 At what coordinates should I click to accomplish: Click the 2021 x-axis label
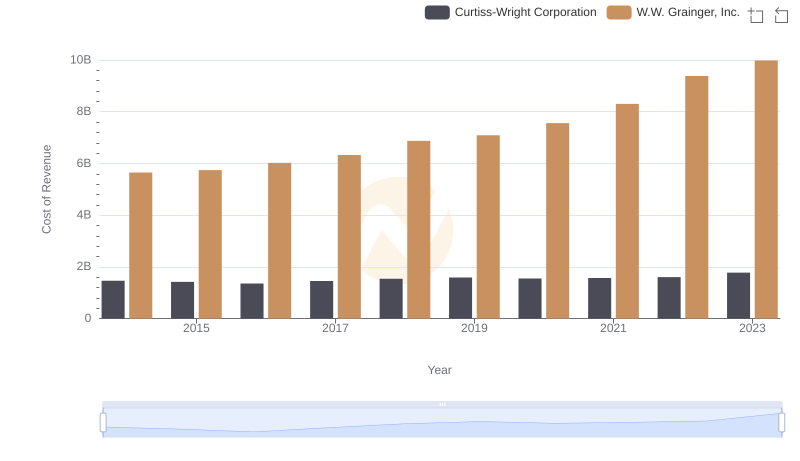coord(613,328)
